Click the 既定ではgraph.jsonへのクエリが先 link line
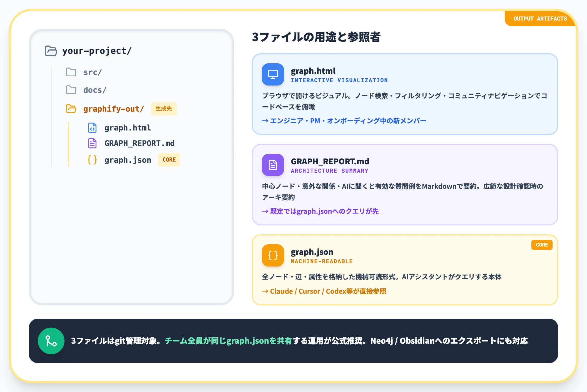This screenshot has width=587, height=392. pyautogui.click(x=320, y=211)
